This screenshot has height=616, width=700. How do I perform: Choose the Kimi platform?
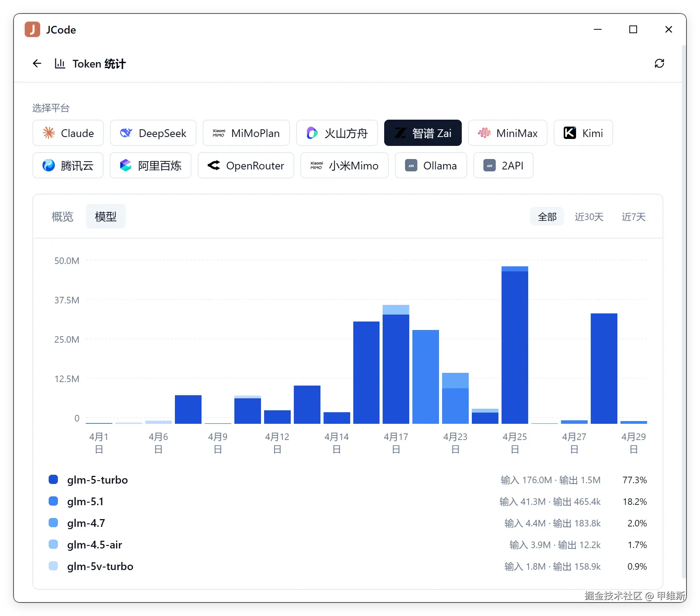click(x=583, y=133)
